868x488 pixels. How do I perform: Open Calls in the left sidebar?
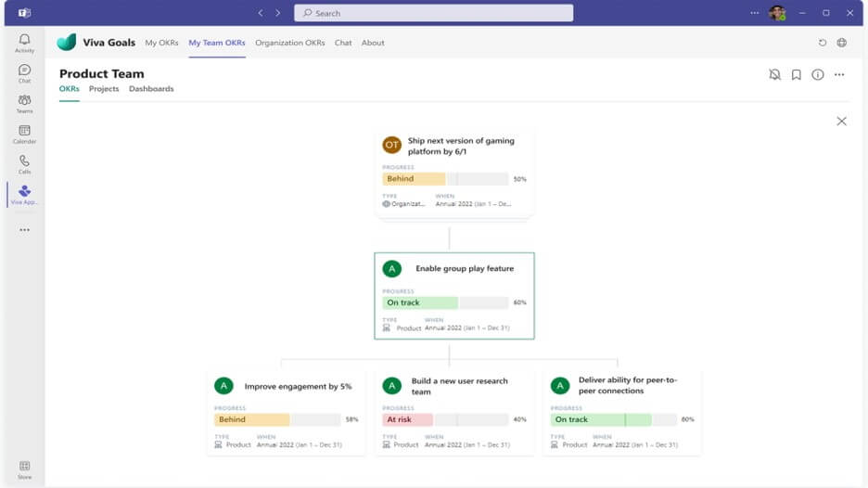click(x=24, y=164)
